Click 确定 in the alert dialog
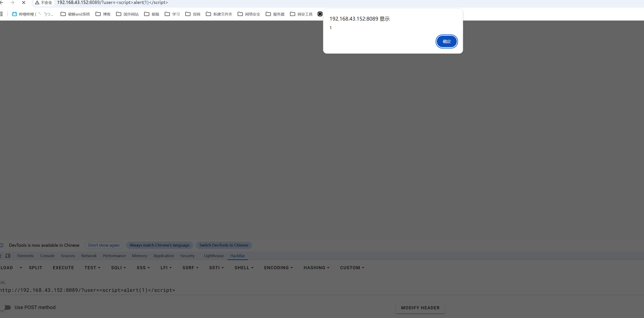This screenshot has height=318, width=644. point(447,42)
